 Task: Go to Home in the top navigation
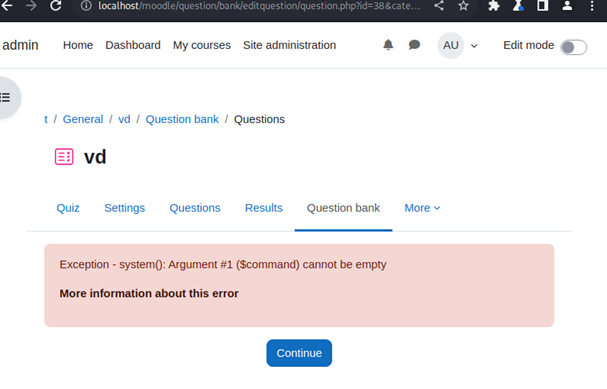tap(78, 45)
